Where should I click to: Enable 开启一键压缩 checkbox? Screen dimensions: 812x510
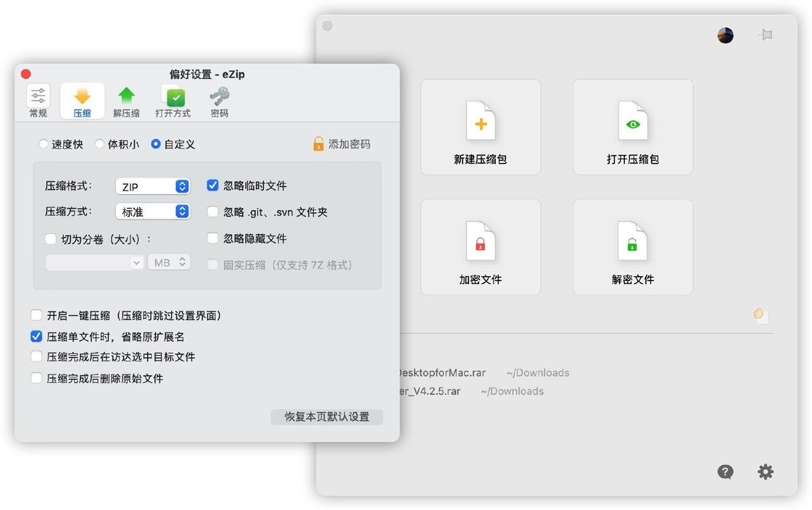point(36,315)
